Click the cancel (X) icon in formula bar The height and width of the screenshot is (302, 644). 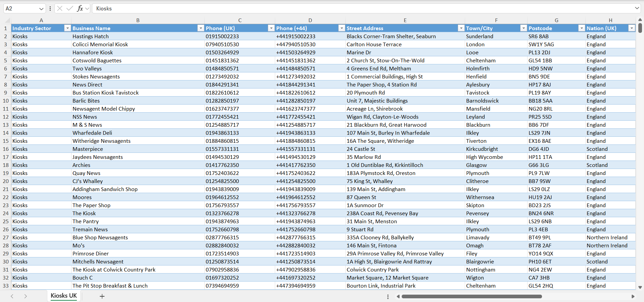(60, 8)
